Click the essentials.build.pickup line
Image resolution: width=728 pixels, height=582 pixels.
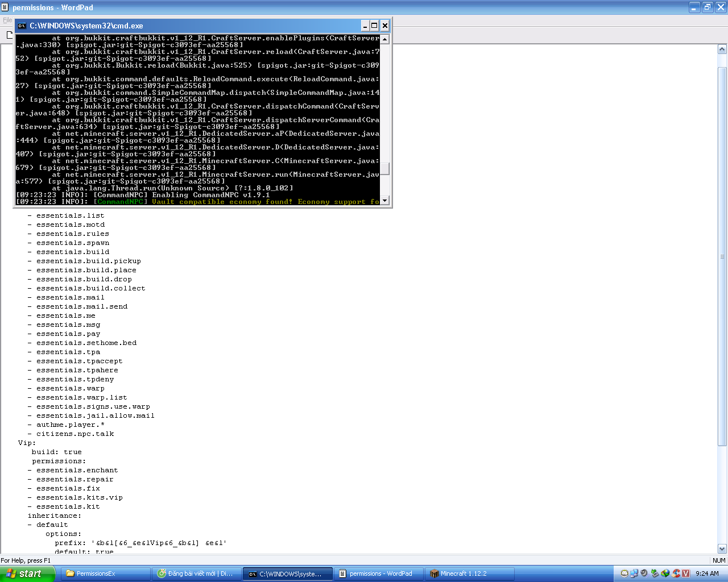(x=84, y=261)
